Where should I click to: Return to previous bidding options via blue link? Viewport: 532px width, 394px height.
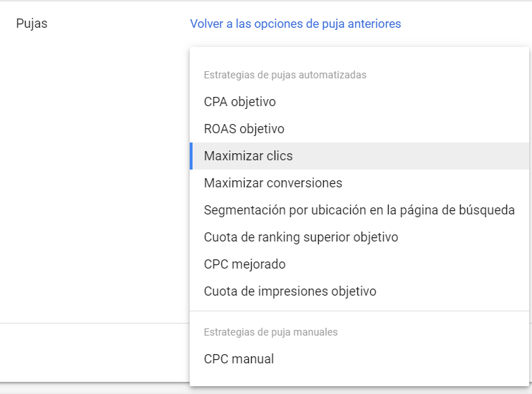295,24
